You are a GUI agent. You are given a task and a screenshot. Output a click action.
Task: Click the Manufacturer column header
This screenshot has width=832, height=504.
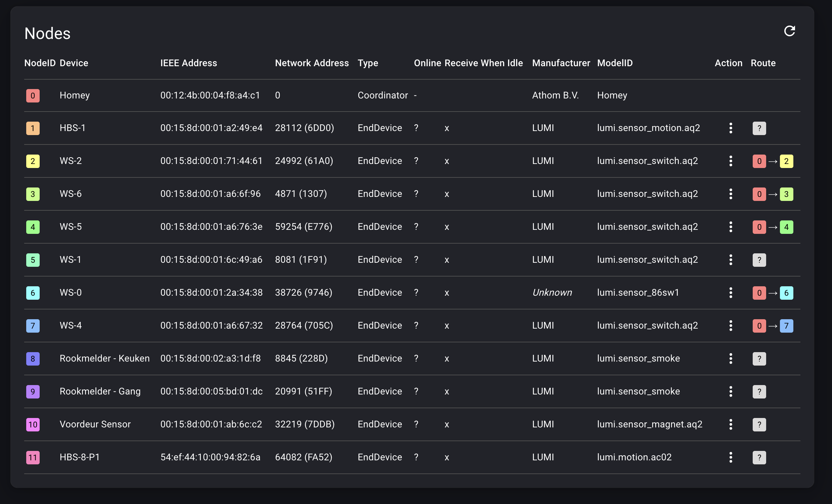(x=561, y=63)
